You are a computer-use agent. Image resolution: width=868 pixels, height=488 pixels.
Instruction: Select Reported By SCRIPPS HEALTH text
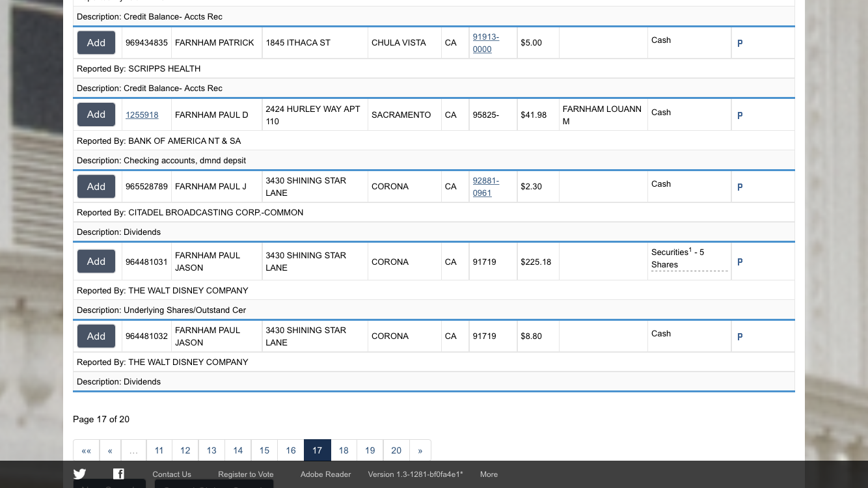point(139,69)
